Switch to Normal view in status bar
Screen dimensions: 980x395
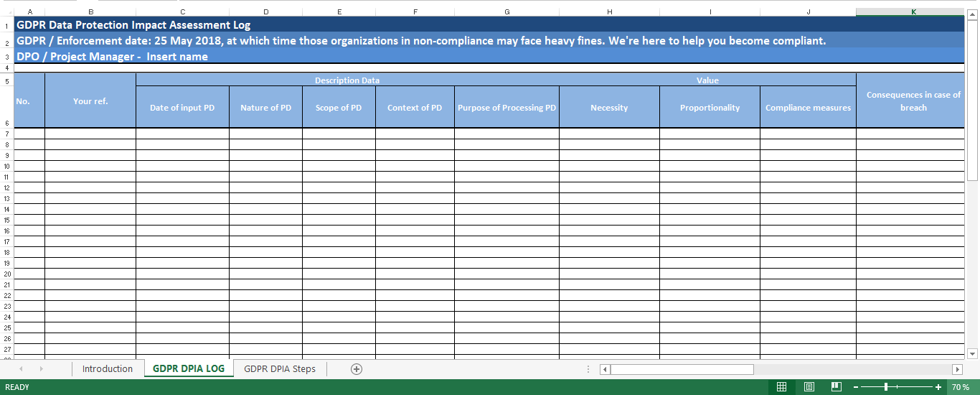coord(781,387)
